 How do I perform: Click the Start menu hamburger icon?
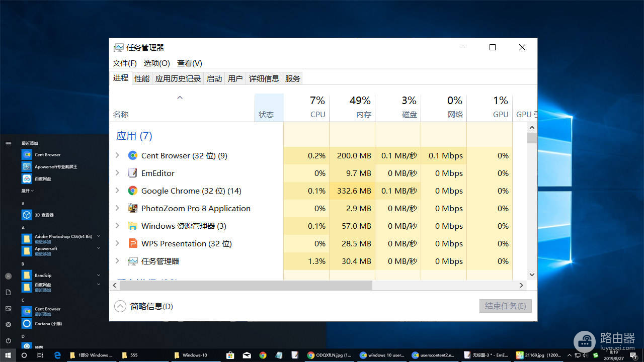[8, 143]
